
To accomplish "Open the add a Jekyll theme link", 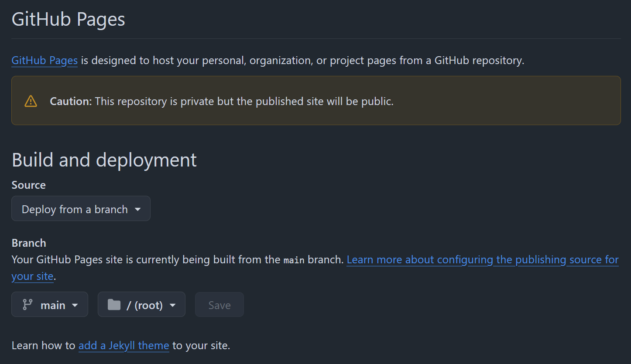I will (123, 346).
